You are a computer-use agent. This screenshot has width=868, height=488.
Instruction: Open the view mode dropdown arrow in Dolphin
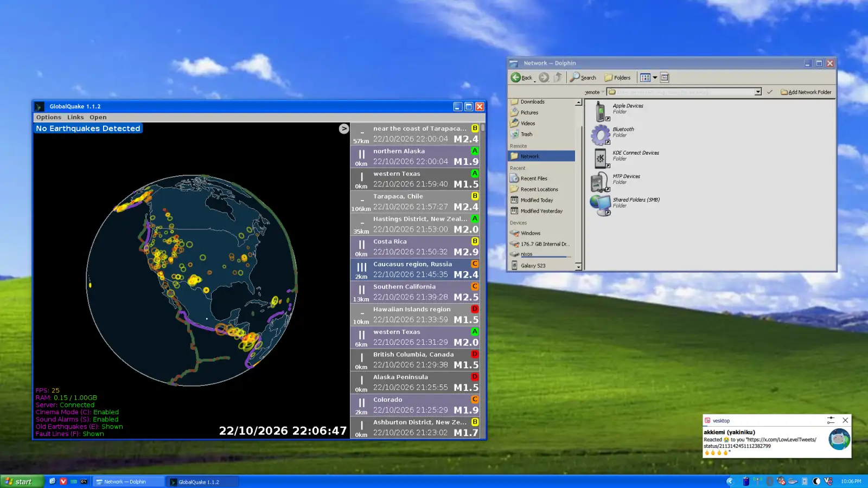coord(655,78)
